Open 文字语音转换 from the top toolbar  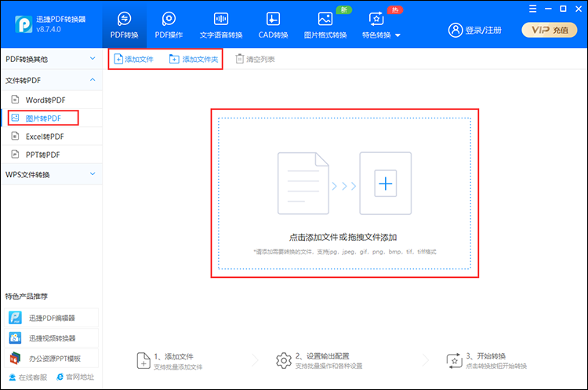point(221,19)
